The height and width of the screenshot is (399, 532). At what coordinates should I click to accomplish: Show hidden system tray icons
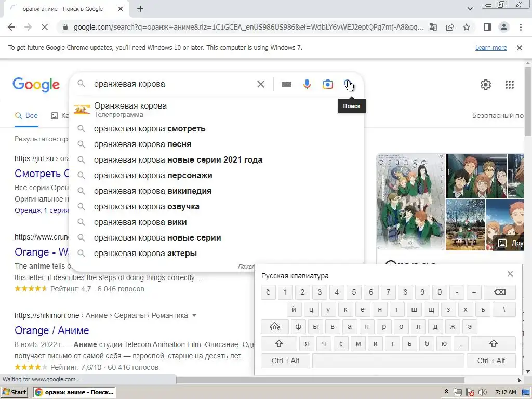point(446,392)
